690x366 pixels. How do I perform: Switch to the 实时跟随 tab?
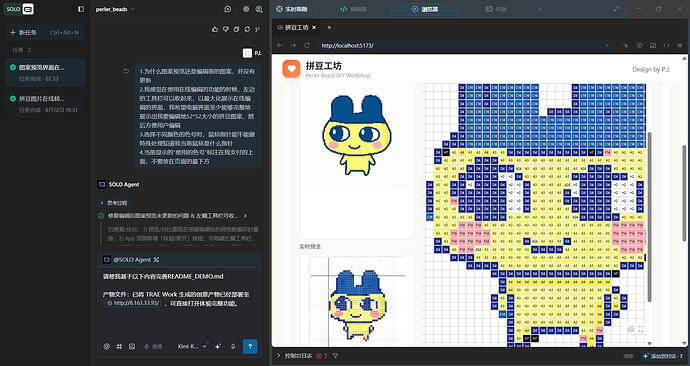292,9
